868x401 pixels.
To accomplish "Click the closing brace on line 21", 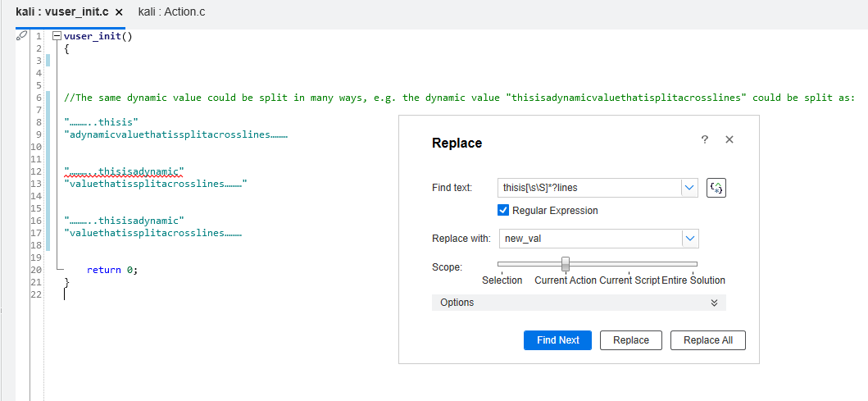I will [x=67, y=282].
